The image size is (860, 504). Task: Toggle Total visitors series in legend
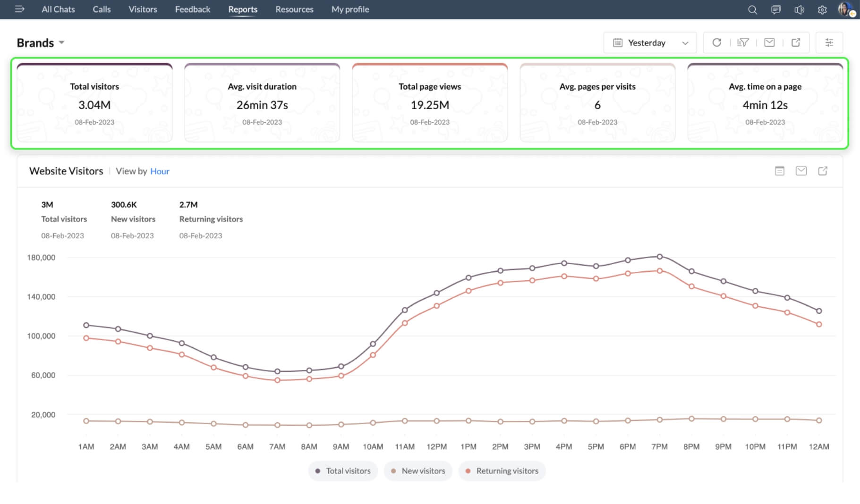[343, 471]
